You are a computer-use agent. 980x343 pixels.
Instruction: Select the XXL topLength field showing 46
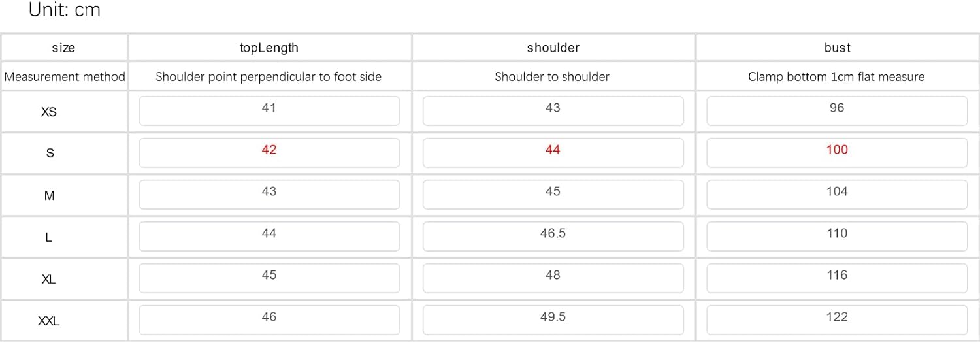269,320
